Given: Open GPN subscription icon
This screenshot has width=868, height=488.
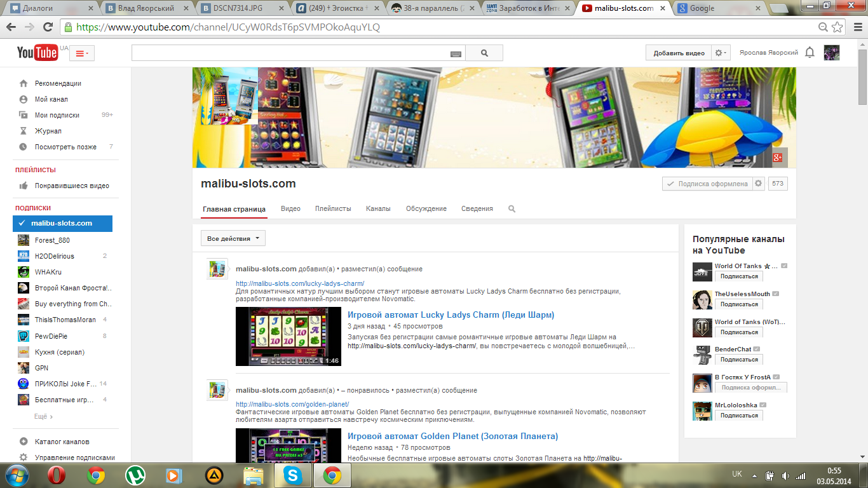Looking at the screenshot, I should point(24,368).
